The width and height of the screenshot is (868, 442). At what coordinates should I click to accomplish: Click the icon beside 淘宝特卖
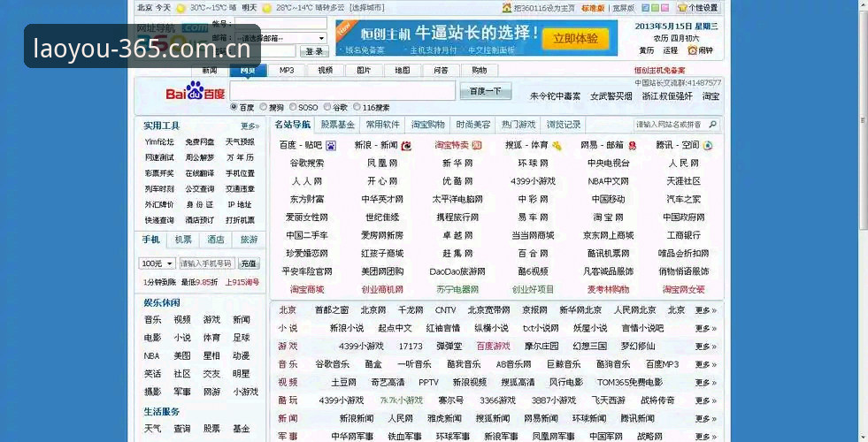pos(477,146)
